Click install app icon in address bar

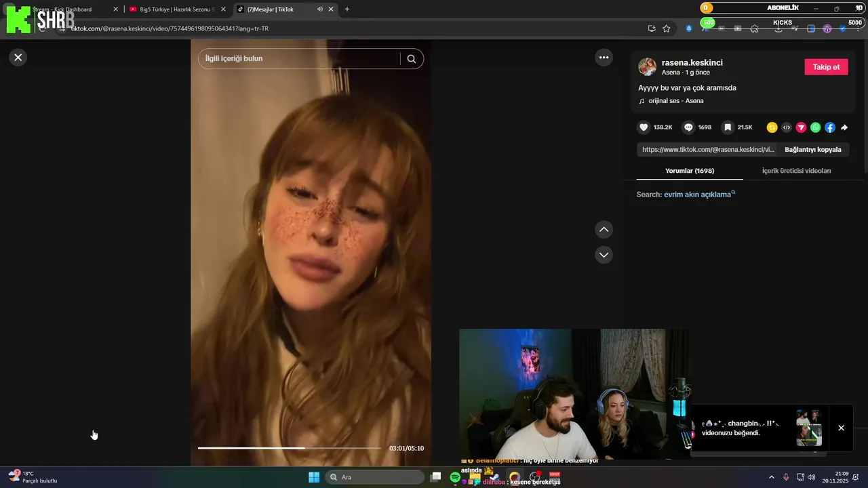pyautogui.click(x=652, y=28)
